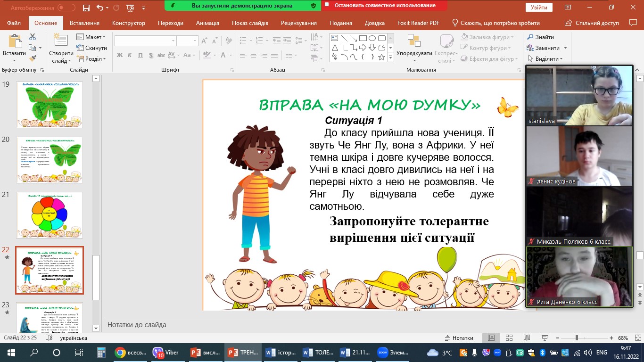Open the Виділити select dropdown

[x=545, y=59]
